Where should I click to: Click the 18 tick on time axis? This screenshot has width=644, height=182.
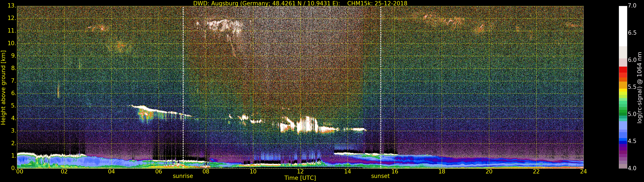442,172
